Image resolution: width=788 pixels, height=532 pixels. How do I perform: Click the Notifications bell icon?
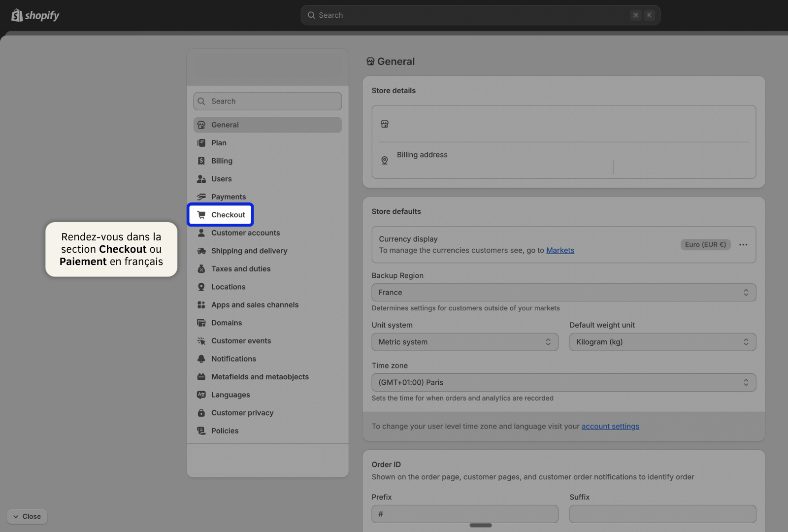[201, 359]
